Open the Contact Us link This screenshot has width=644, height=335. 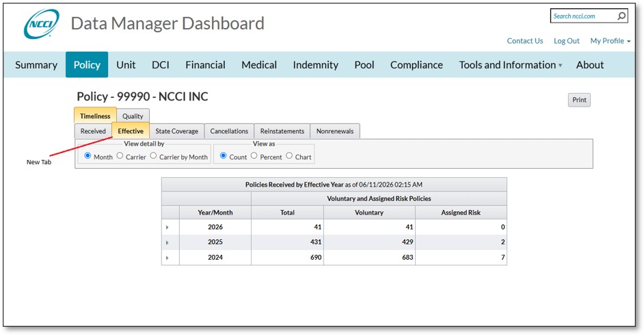pos(524,40)
